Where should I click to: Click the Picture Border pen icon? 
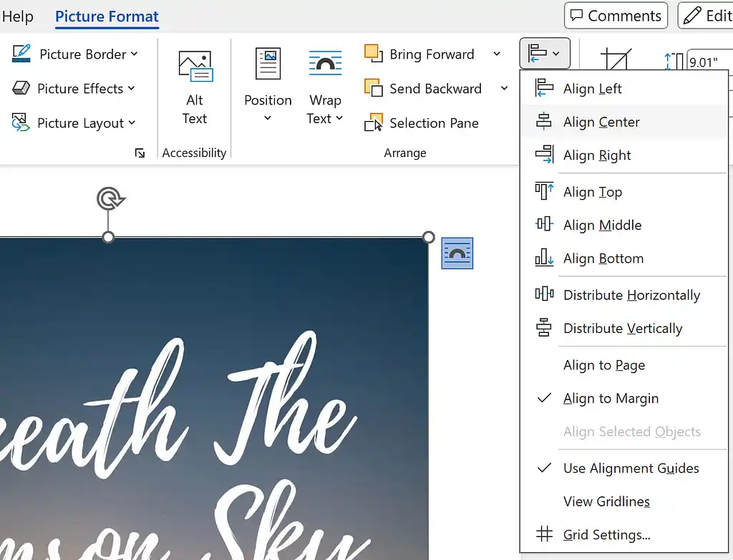[21, 54]
